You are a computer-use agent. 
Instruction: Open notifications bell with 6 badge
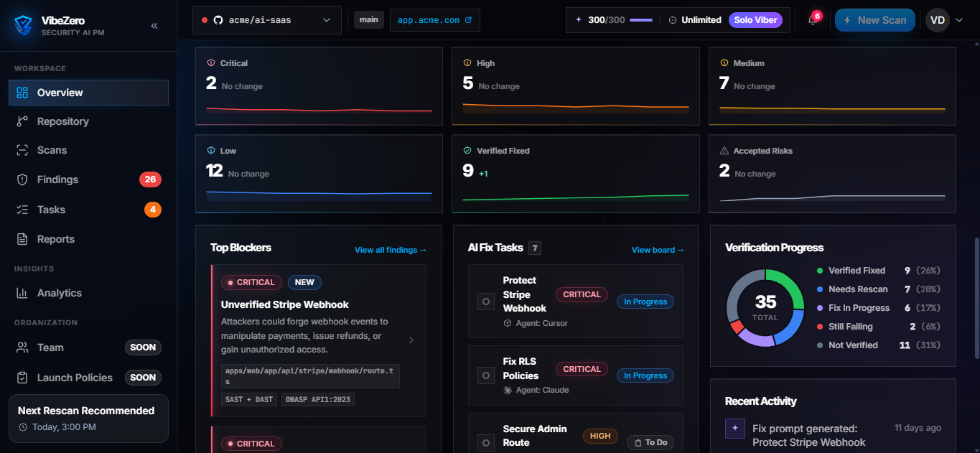pos(813,19)
